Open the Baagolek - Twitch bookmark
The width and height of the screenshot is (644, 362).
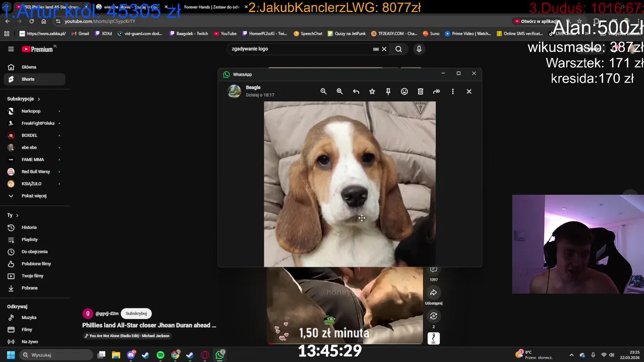coord(189,34)
